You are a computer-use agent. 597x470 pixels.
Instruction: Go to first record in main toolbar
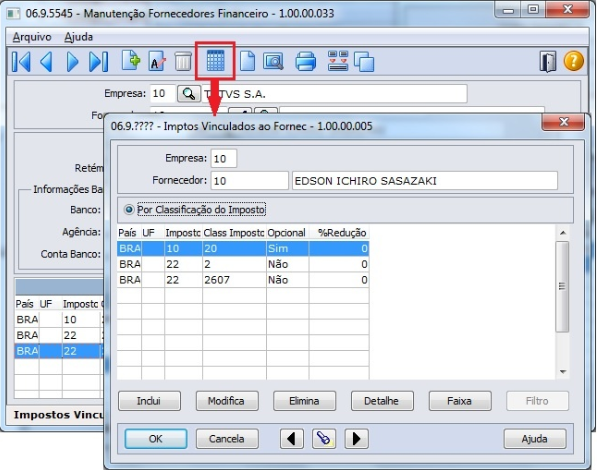pos(21,62)
